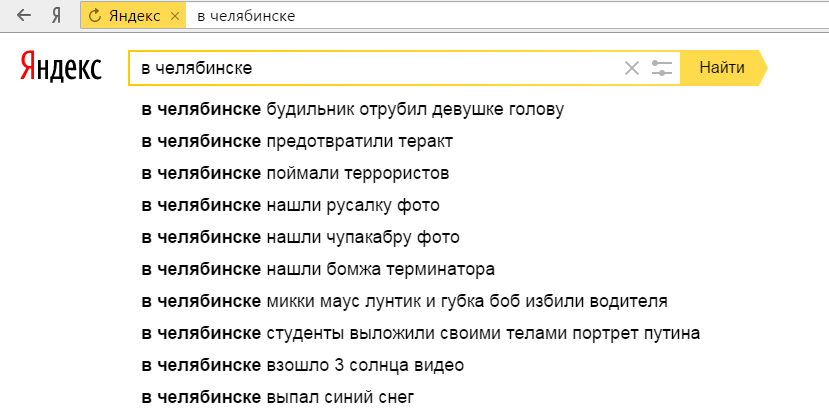829x419 pixels.
Task: Click the browser back arrow
Action: point(24,15)
